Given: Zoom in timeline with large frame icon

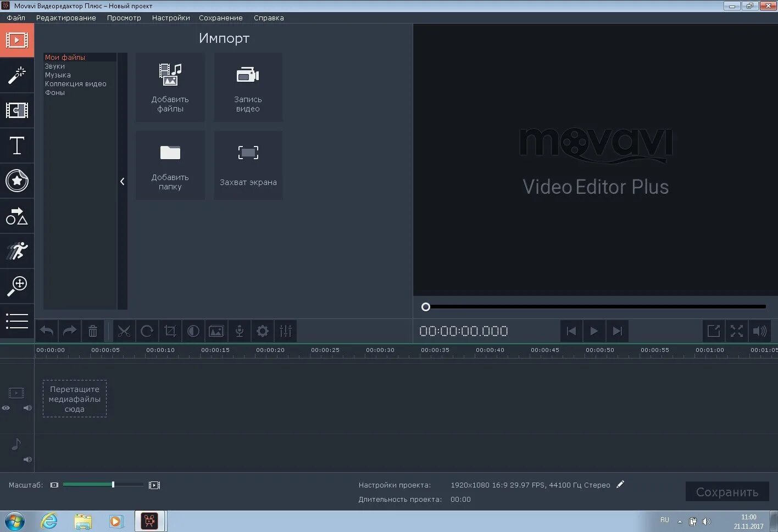Looking at the screenshot, I should coord(154,485).
